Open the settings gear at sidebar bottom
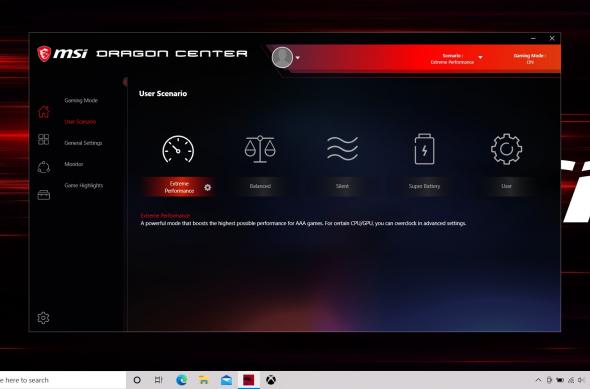 click(x=43, y=318)
